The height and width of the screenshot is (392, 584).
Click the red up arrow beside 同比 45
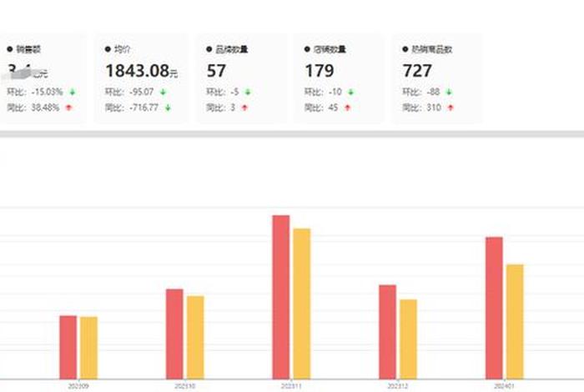[348, 108]
